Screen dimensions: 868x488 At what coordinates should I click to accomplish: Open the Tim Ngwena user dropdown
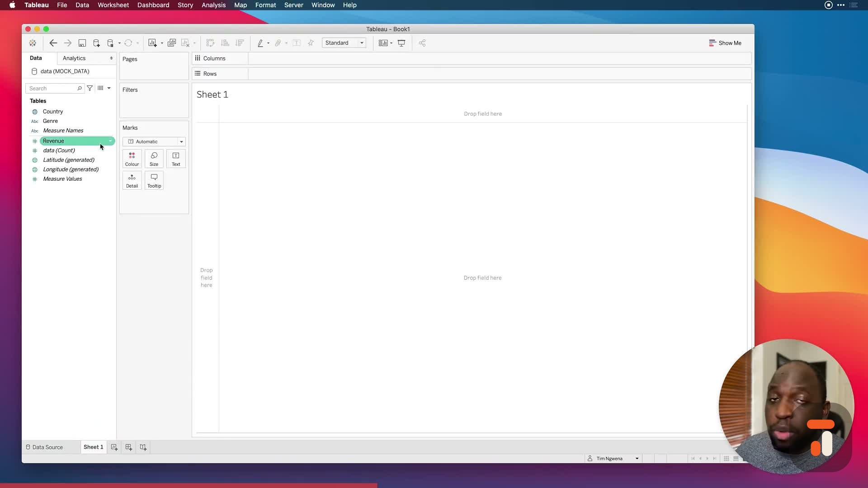613,459
